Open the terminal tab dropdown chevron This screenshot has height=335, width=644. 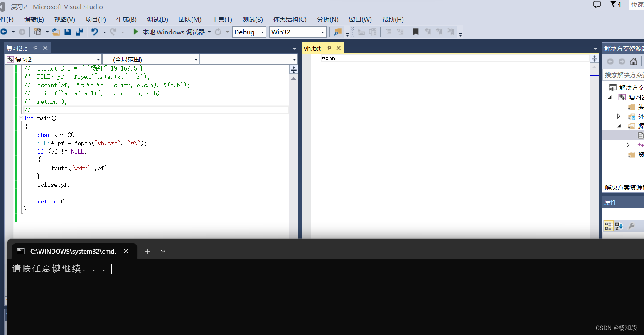click(163, 251)
